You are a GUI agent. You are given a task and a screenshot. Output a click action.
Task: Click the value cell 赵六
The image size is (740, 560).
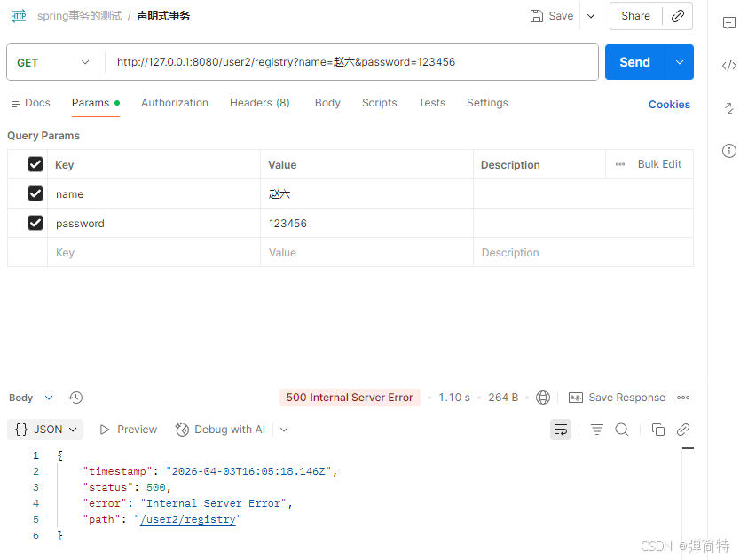click(366, 193)
